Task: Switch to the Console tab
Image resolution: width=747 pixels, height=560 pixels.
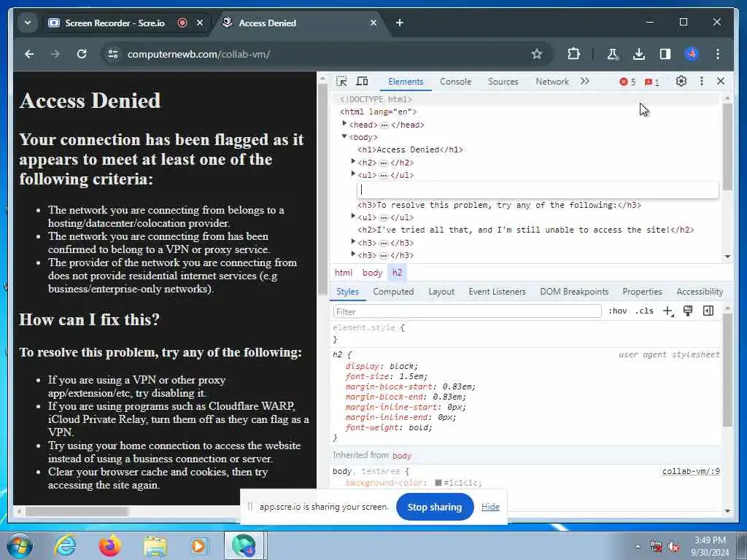Action: point(455,82)
